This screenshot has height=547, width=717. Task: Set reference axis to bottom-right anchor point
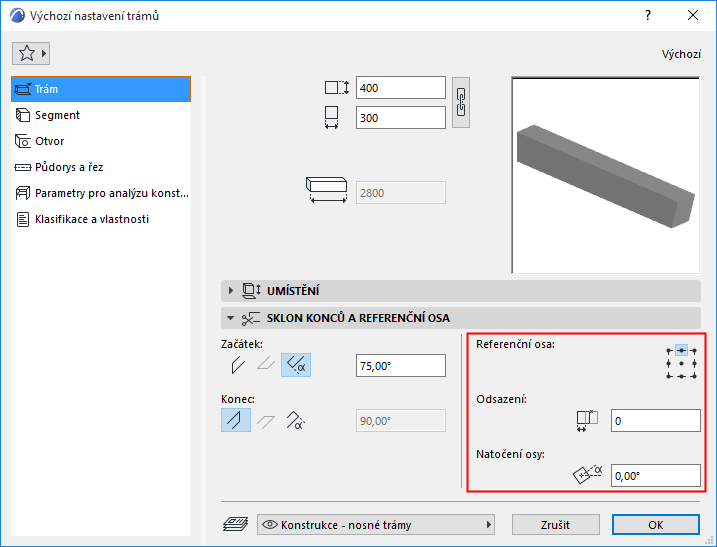pyautogui.click(x=694, y=376)
